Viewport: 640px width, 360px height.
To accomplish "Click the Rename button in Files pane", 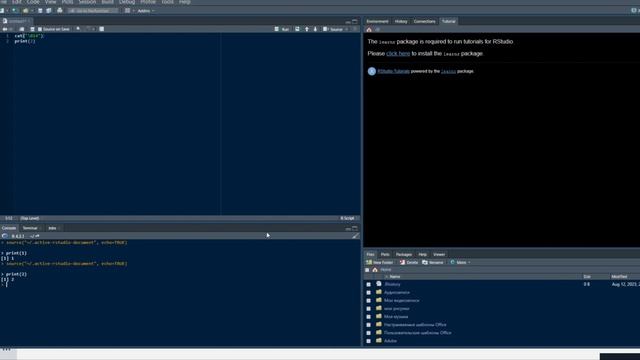I will click(x=433, y=262).
